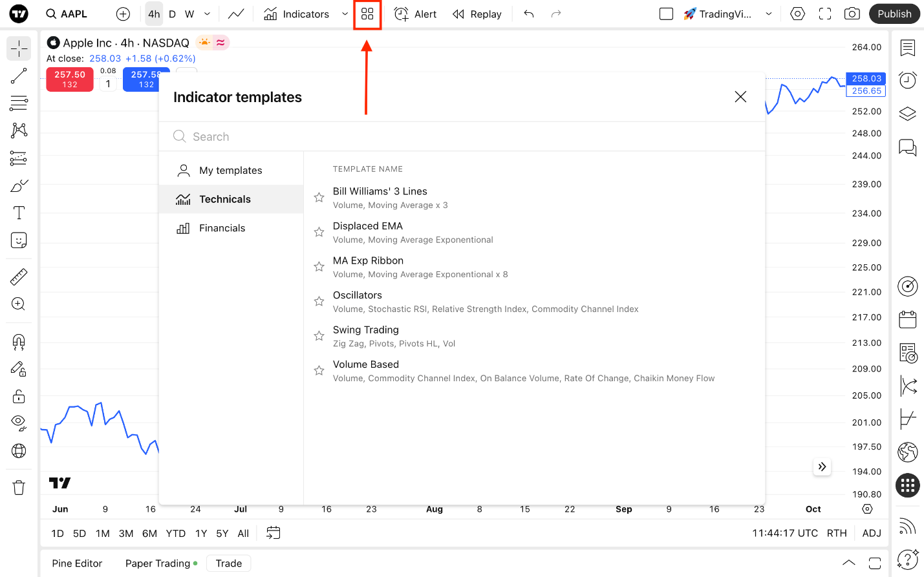Click the TradingView logo icon

point(19,14)
